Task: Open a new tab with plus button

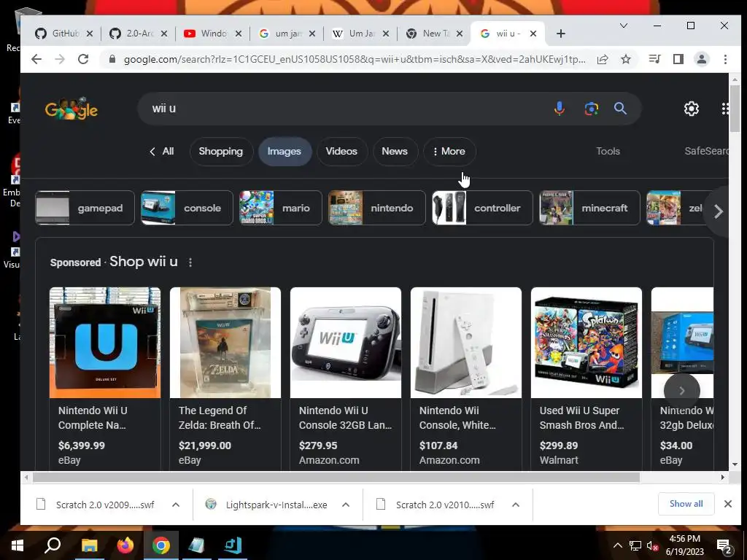Action: 561,34
